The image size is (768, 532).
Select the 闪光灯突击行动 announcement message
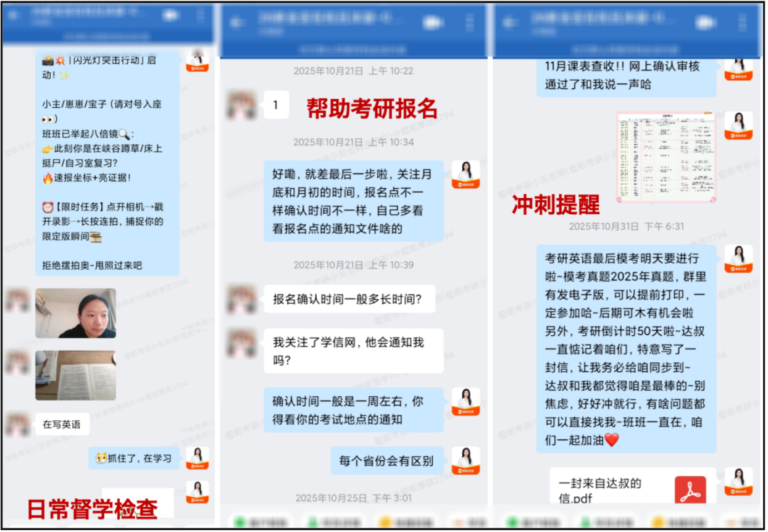tap(107, 162)
